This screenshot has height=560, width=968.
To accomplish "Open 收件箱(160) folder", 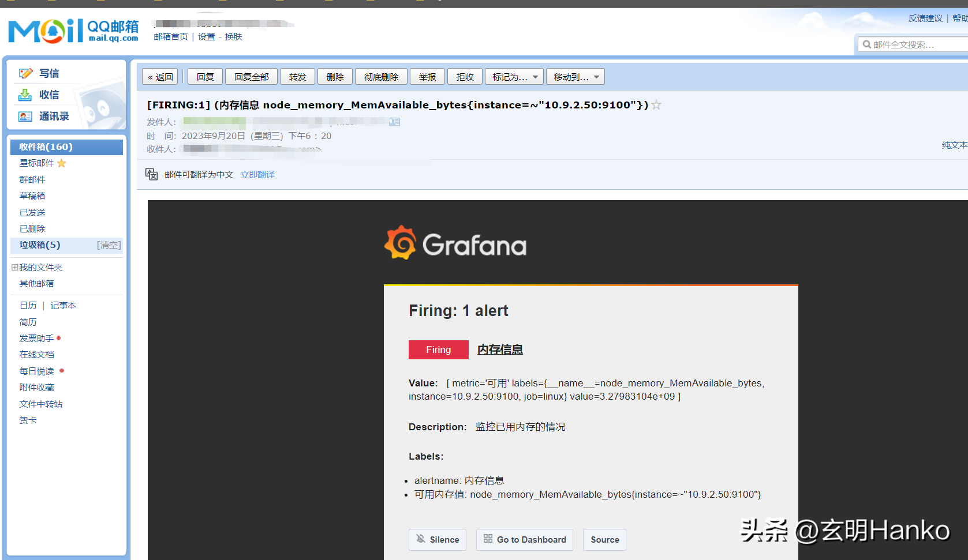I will (66, 147).
